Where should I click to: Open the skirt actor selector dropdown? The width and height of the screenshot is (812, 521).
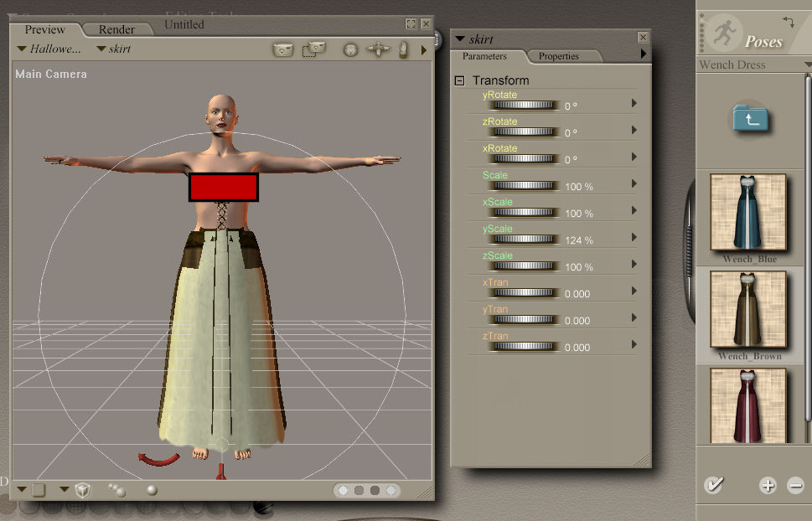(113, 49)
